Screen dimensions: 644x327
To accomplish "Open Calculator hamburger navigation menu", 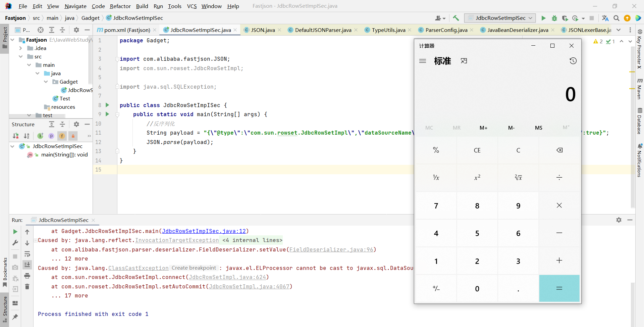I will [423, 61].
